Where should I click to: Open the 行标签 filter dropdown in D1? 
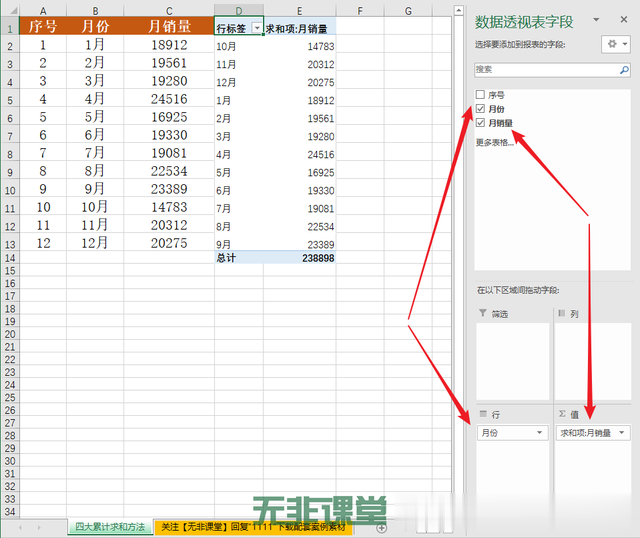(257, 28)
